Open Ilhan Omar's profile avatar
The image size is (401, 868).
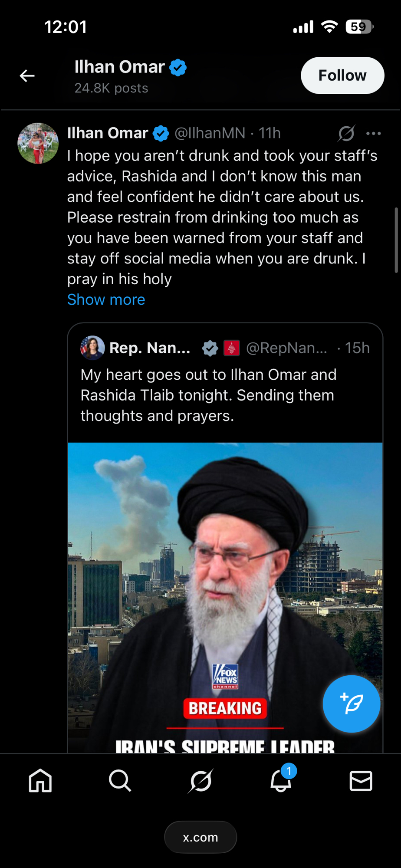(38, 143)
